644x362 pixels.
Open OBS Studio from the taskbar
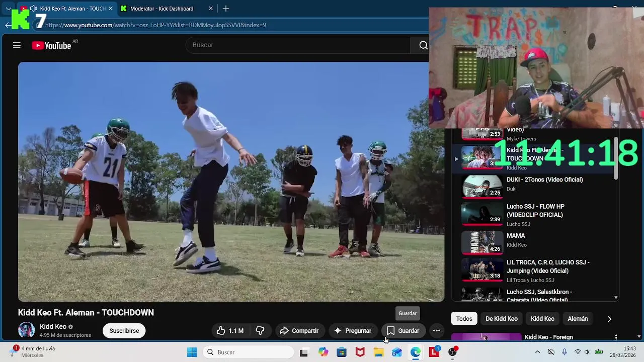pyautogui.click(x=452, y=352)
